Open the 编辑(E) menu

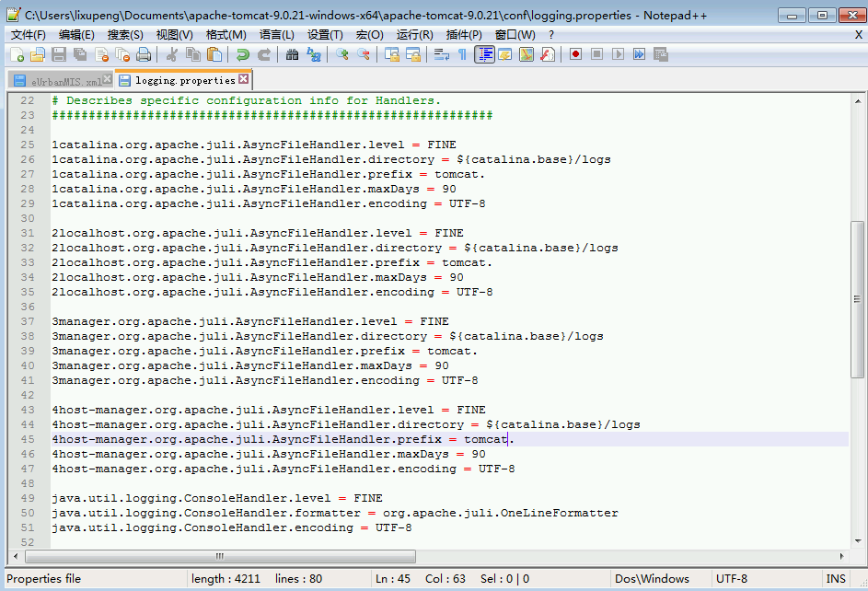pos(76,35)
